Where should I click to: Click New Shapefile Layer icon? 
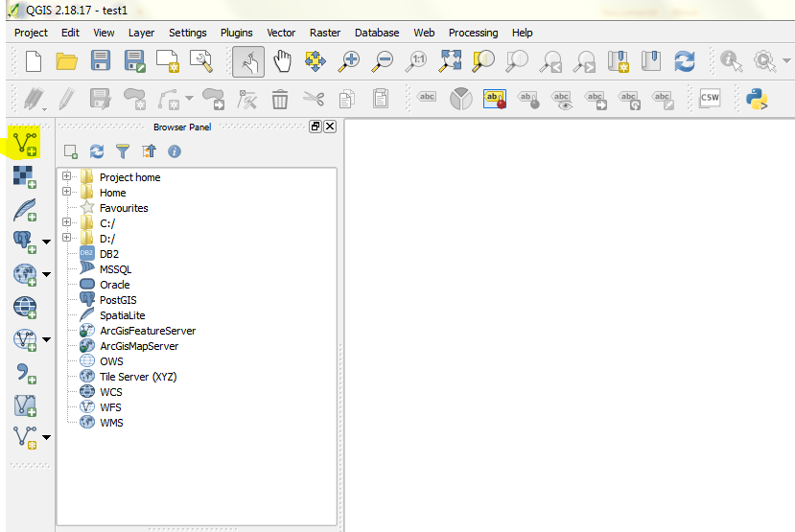25,437
